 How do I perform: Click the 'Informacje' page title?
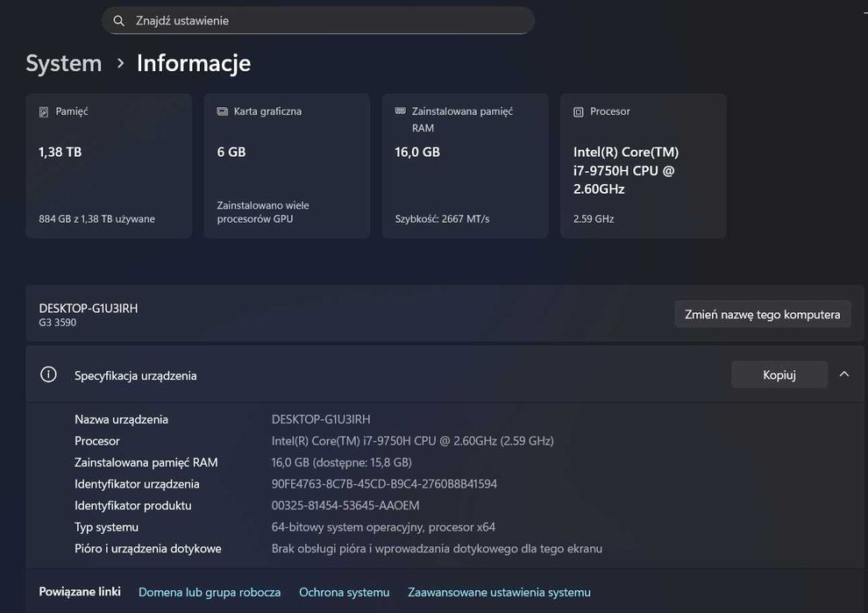tap(194, 63)
